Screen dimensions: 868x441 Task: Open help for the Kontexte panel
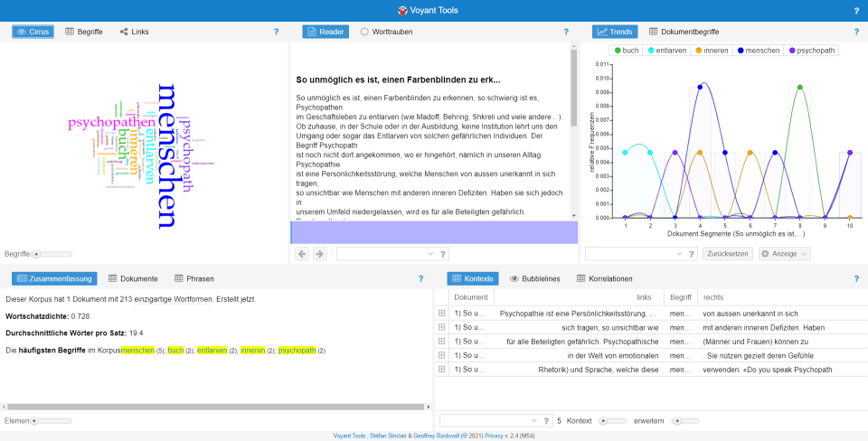pyautogui.click(x=856, y=279)
